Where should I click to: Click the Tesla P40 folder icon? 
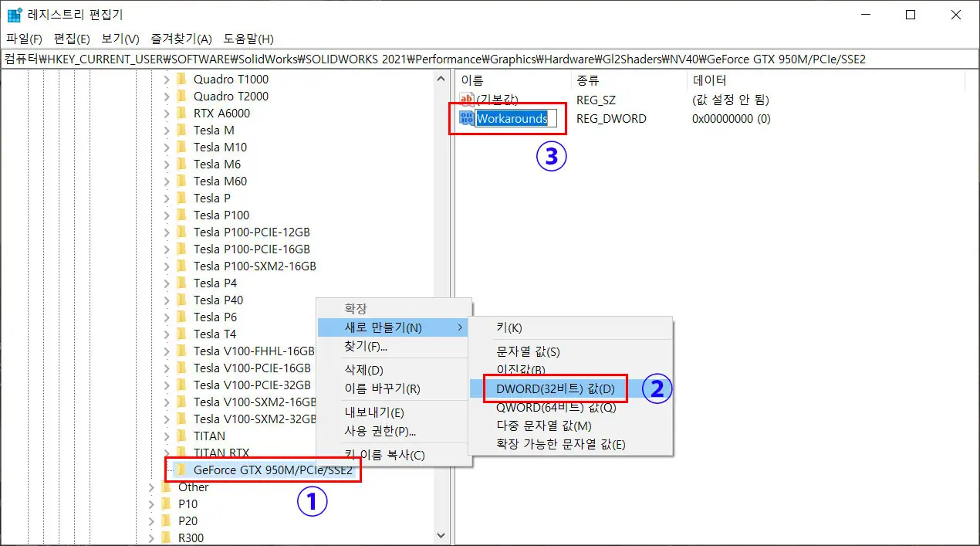pos(182,300)
